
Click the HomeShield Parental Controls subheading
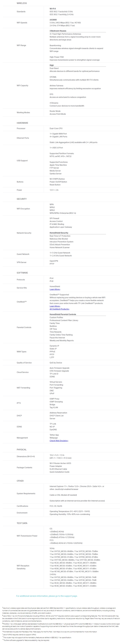[x=63, y=314]
